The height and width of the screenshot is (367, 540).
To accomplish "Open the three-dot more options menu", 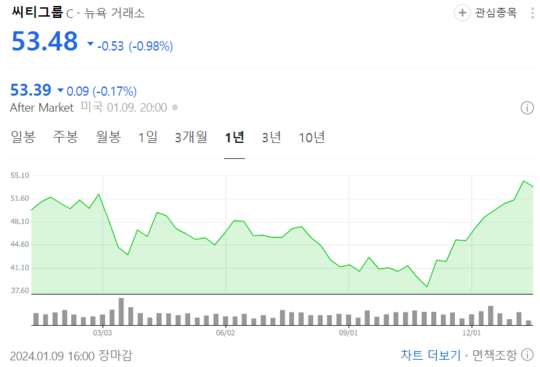I will coord(533,13).
